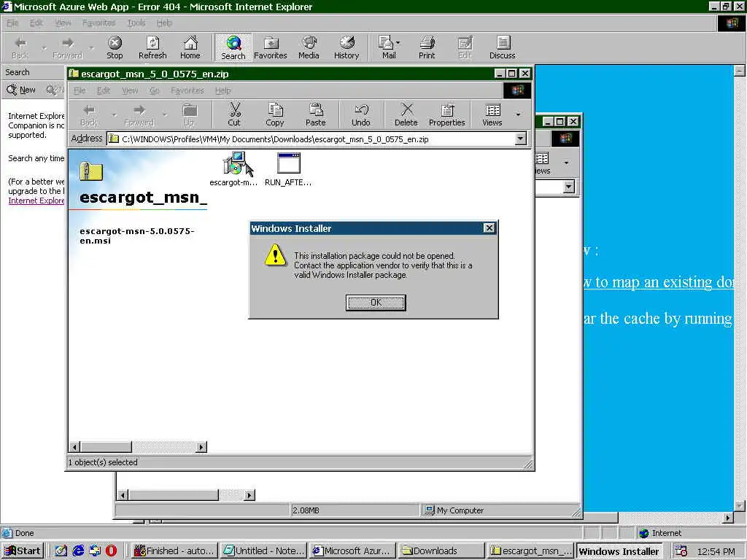Image resolution: width=747 pixels, height=560 pixels.
Task: Open the Views dropdown arrow in zip window
Action: coord(518,114)
